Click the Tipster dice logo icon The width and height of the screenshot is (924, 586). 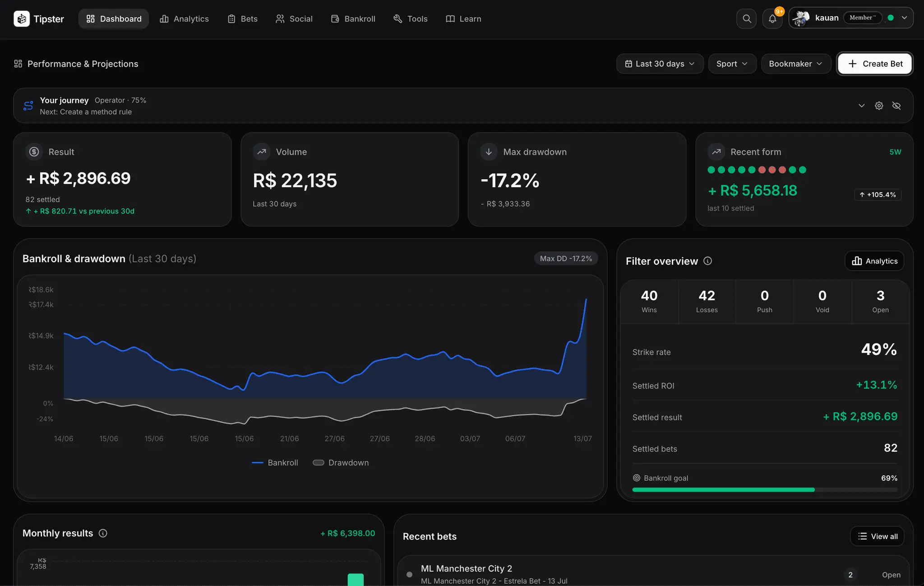22,19
